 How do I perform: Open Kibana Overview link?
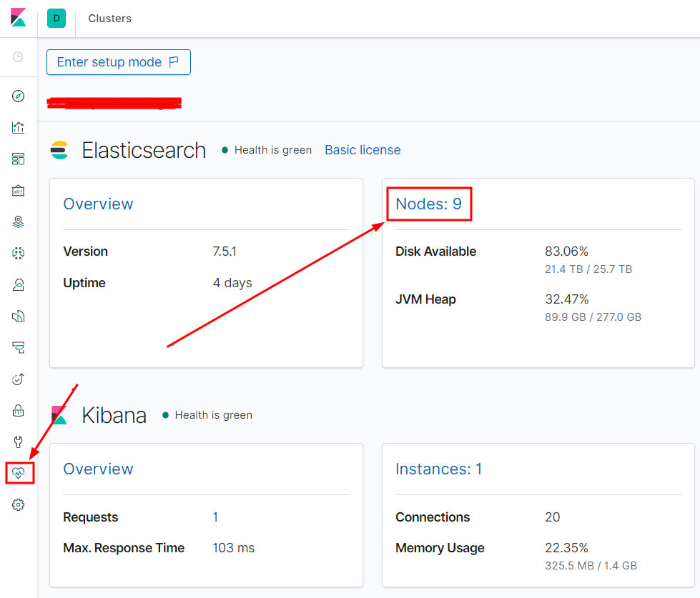pos(98,469)
